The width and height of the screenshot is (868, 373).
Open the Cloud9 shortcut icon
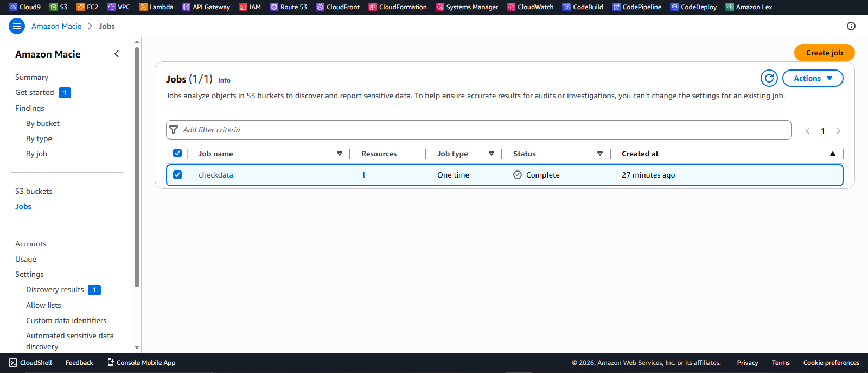[14, 7]
